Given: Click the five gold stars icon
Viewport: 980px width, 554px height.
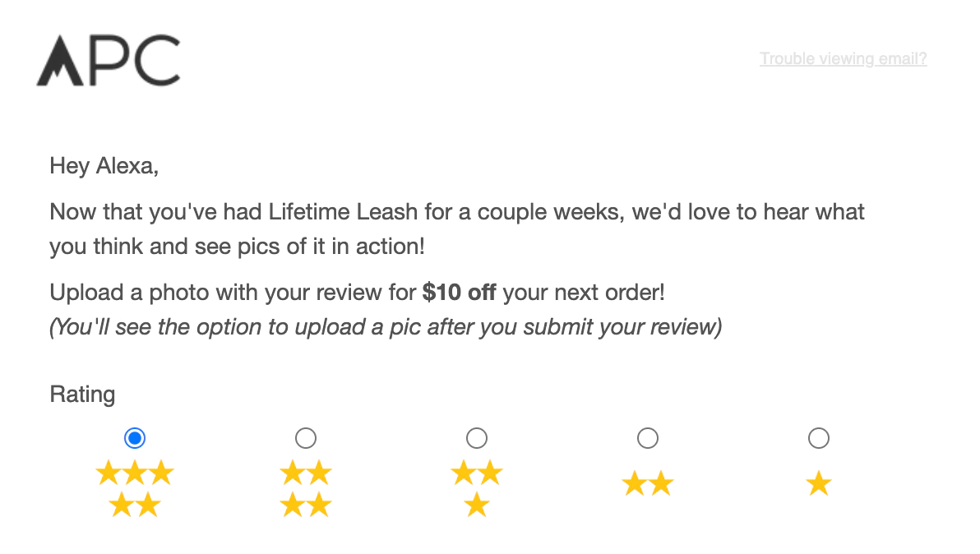Looking at the screenshot, I should tap(135, 489).
